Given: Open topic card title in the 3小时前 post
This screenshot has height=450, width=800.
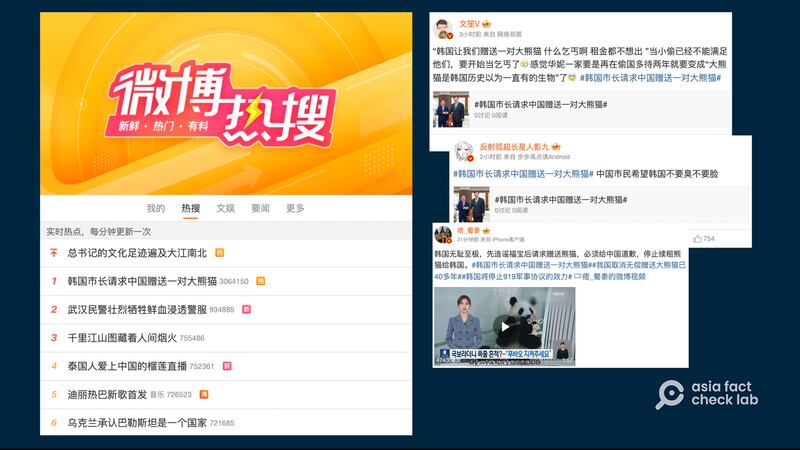Looking at the screenshot, I should [x=541, y=104].
